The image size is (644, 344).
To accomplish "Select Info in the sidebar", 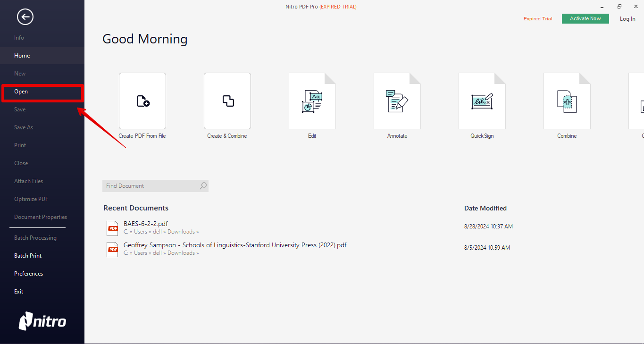I will point(19,38).
